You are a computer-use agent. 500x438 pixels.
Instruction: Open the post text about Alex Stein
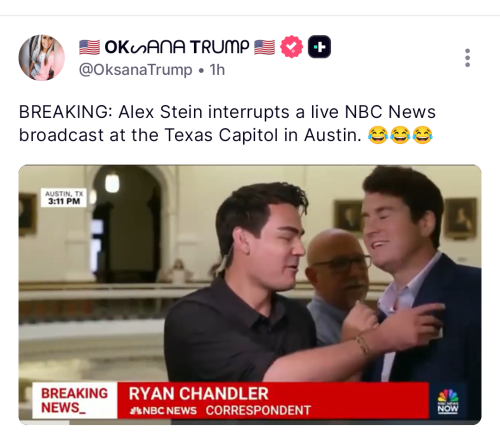click(227, 123)
